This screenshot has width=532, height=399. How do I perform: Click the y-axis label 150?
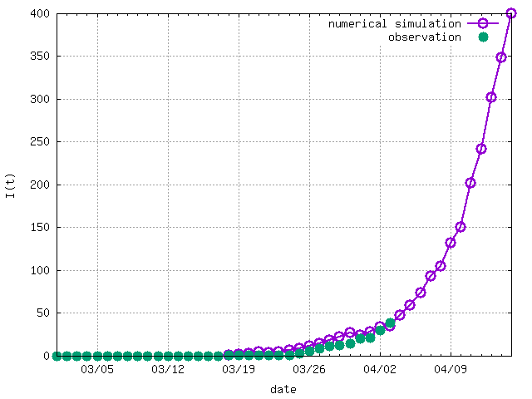40,227
